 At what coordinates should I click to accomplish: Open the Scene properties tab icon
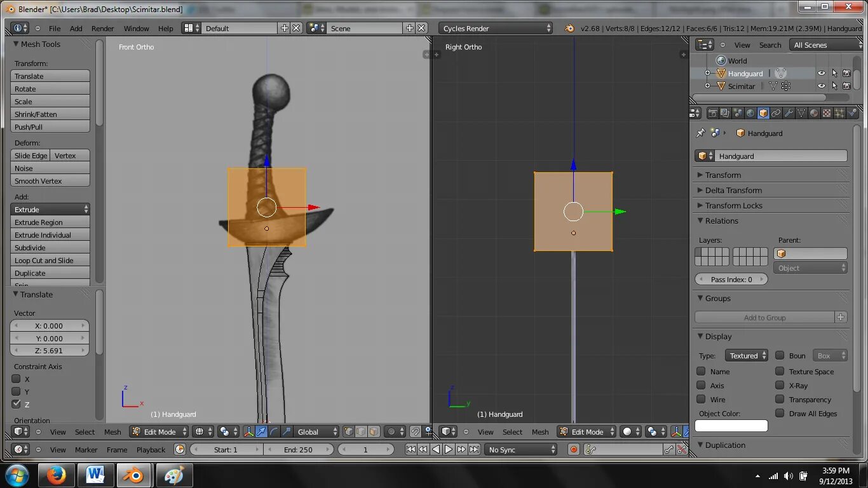738,113
